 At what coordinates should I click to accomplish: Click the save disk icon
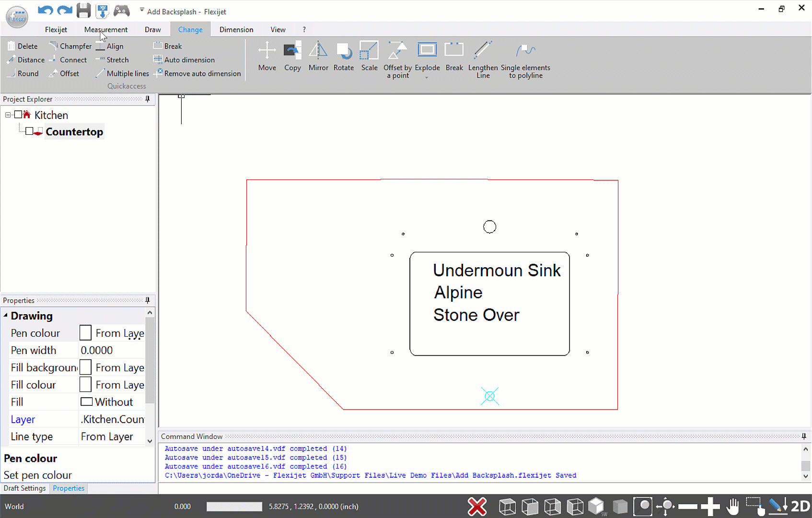tap(83, 11)
